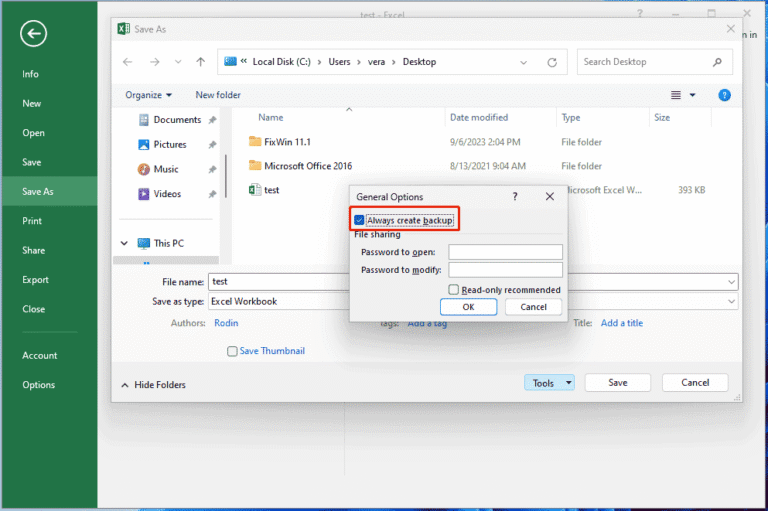This screenshot has height=511, width=768.
Task: Click the New folder button
Action: point(218,95)
